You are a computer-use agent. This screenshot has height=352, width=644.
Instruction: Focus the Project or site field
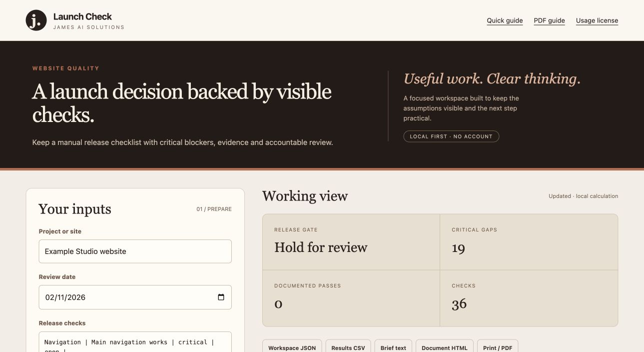pyautogui.click(x=135, y=251)
